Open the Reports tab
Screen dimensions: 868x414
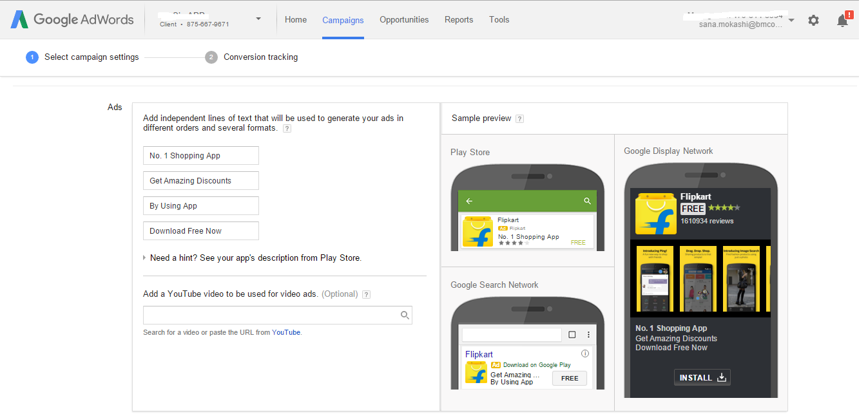pyautogui.click(x=459, y=20)
